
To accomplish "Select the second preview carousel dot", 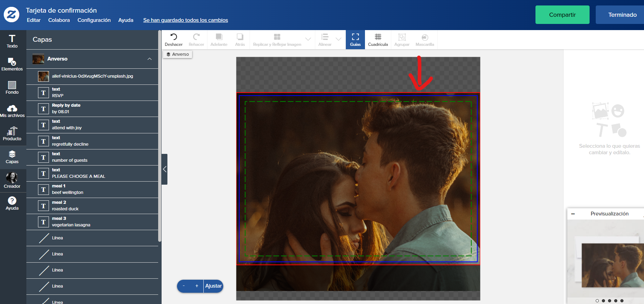I will tap(603, 301).
